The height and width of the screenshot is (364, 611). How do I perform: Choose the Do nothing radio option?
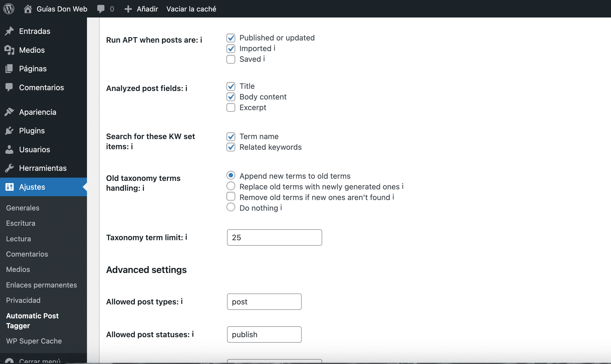coord(231,207)
